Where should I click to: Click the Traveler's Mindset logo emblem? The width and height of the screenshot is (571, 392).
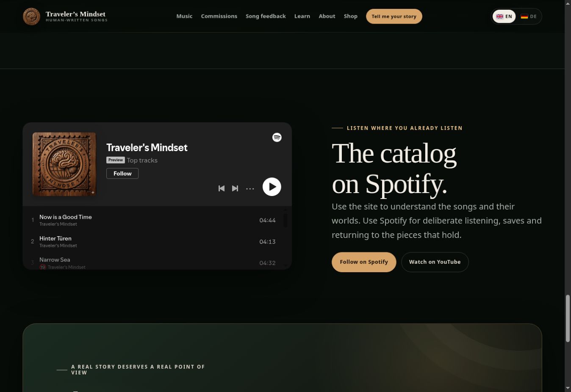pos(31,17)
